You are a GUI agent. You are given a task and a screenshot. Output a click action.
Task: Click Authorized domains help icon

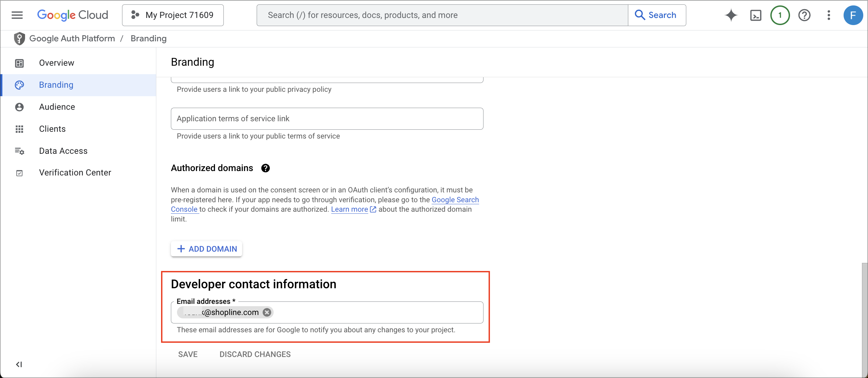(x=265, y=168)
